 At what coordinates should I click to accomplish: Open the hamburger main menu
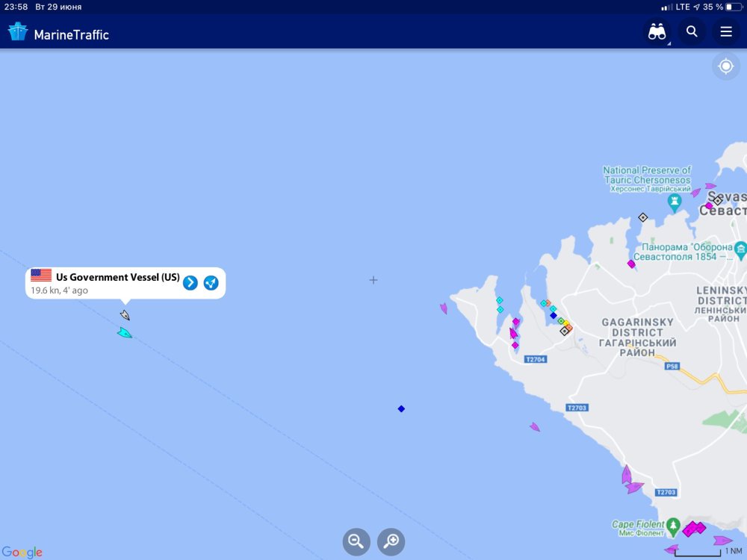point(725,31)
